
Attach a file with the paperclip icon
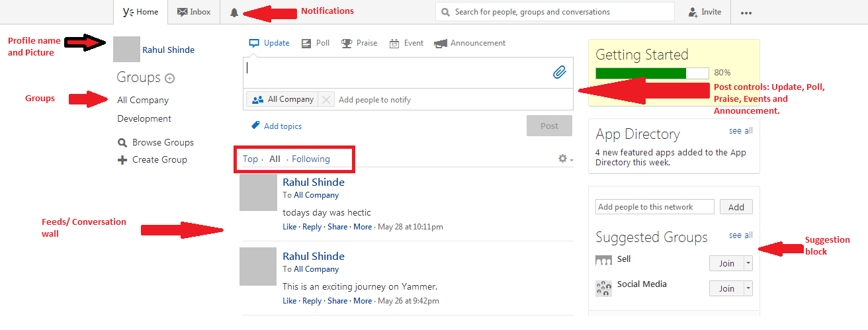(560, 72)
